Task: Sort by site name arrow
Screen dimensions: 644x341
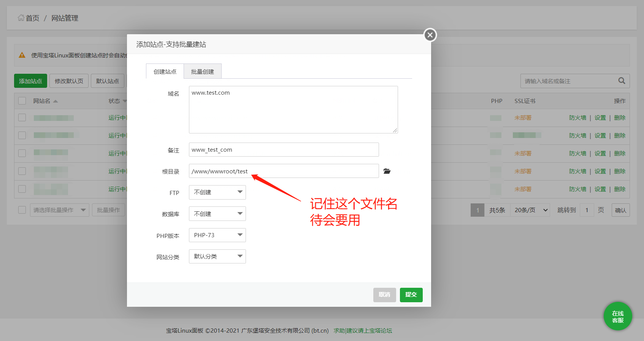Action: tap(56, 101)
